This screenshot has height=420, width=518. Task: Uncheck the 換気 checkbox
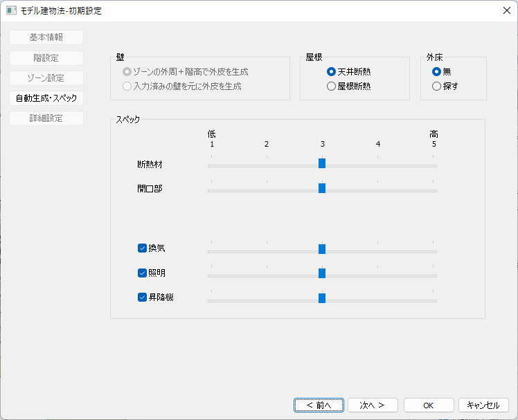click(143, 248)
